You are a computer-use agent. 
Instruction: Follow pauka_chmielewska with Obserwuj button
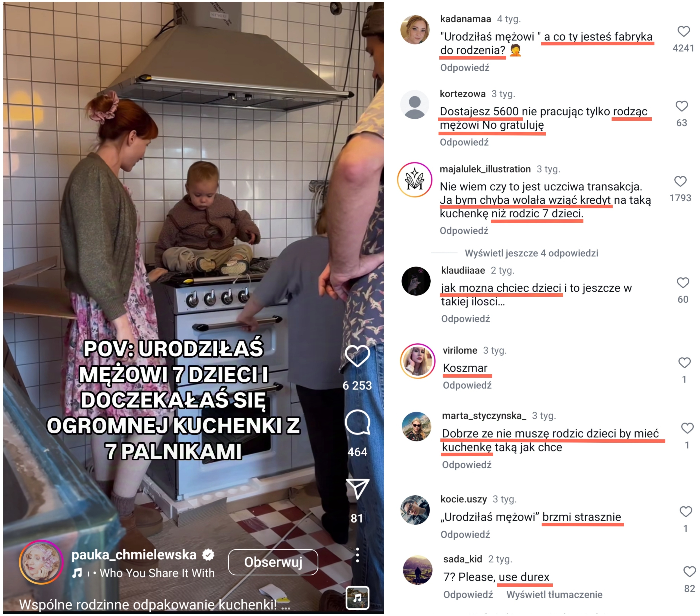273,562
